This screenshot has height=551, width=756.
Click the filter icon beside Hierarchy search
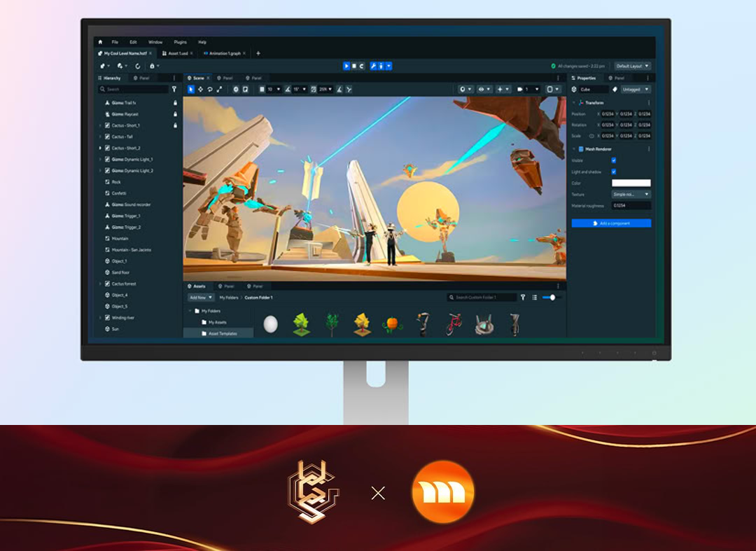point(174,89)
